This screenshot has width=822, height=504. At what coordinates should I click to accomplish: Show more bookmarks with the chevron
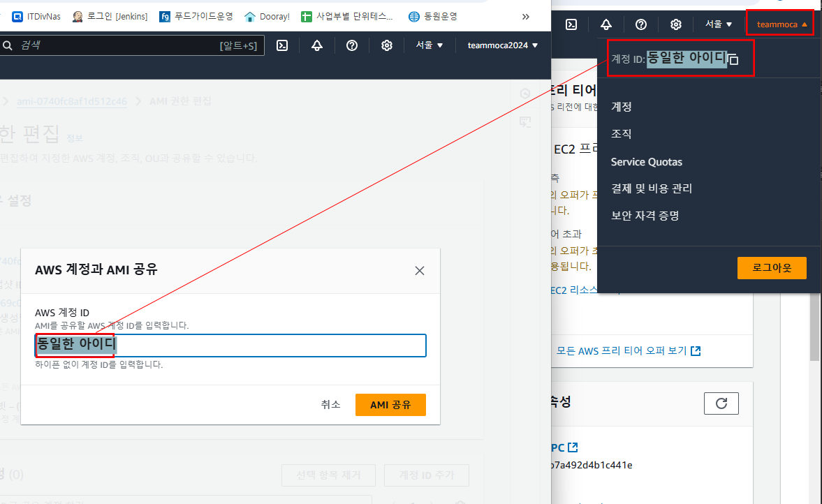point(525,17)
